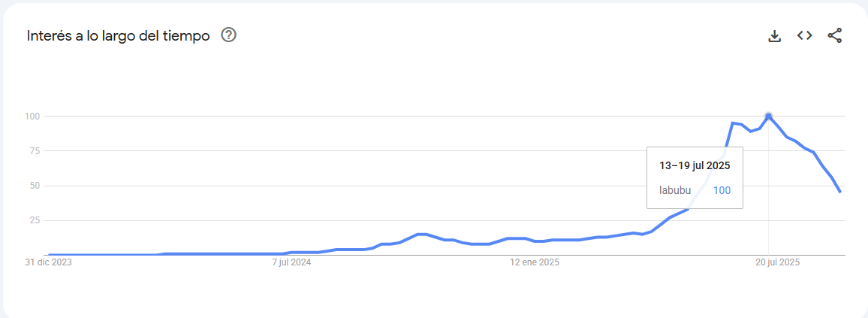Click the share icon
Viewport: 868px width, 318px height.
coord(835,36)
